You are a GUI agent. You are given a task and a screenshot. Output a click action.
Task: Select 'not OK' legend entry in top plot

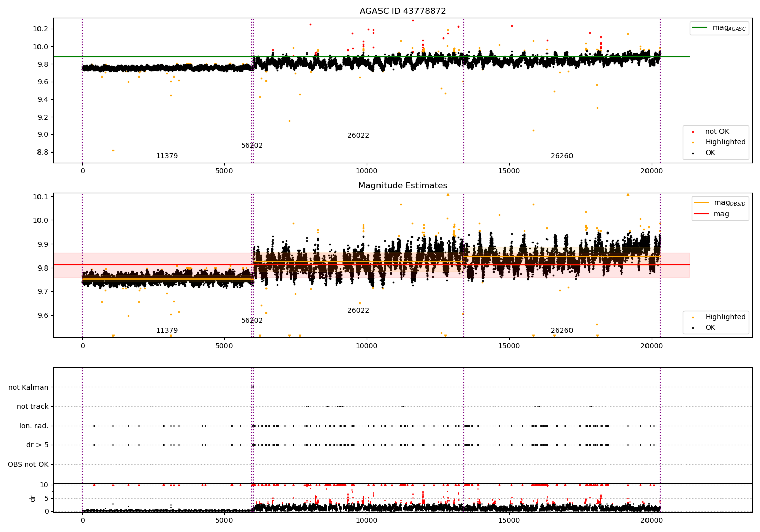click(717, 132)
